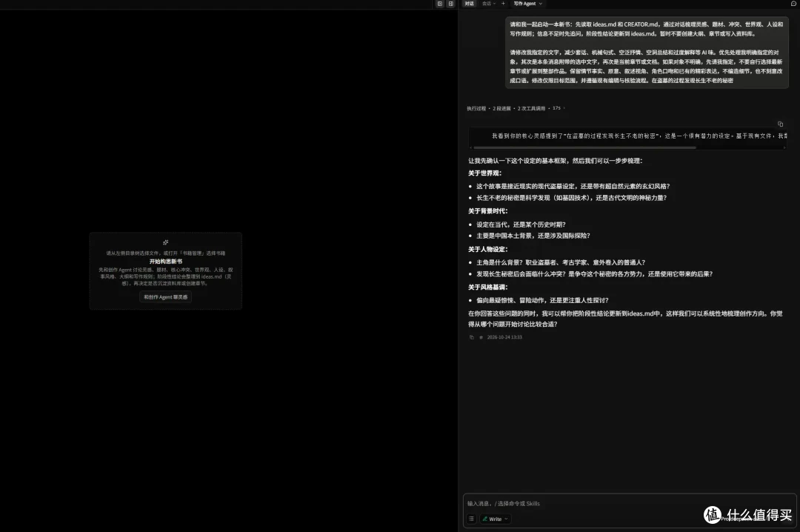
Task: Click the right arrow of the quoted block scrollbar
Action: coord(784,147)
